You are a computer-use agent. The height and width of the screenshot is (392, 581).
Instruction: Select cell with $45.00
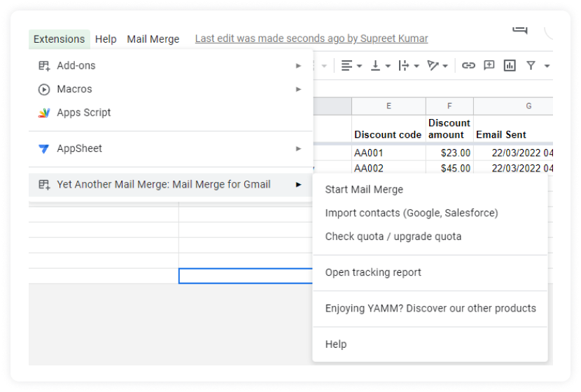449,167
